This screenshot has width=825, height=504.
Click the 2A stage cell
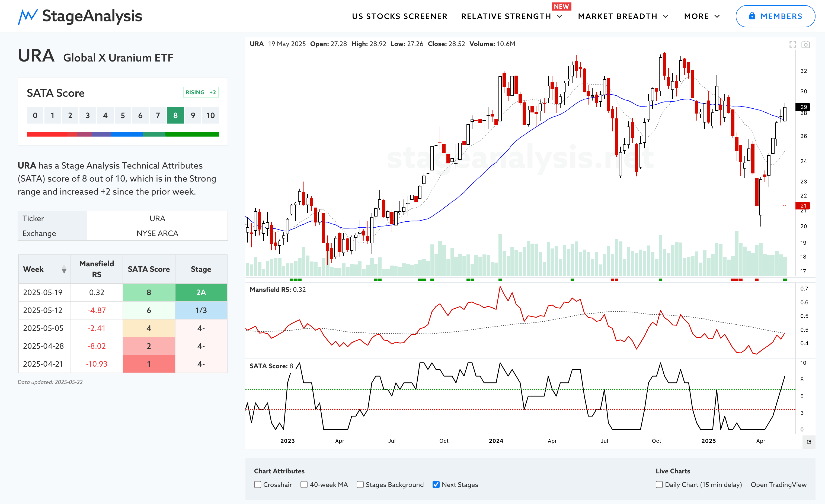[201, 292]
